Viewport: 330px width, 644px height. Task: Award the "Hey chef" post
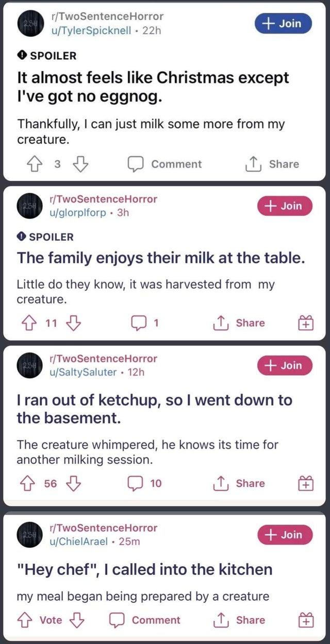pyautogui.click(x=304, y=620)
